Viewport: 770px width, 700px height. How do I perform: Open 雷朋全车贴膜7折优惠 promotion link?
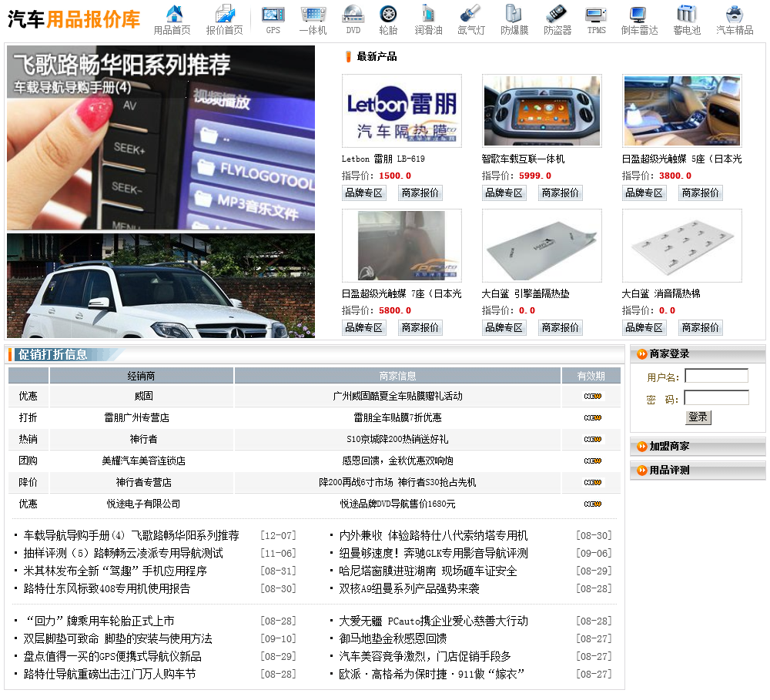point(398,418)
